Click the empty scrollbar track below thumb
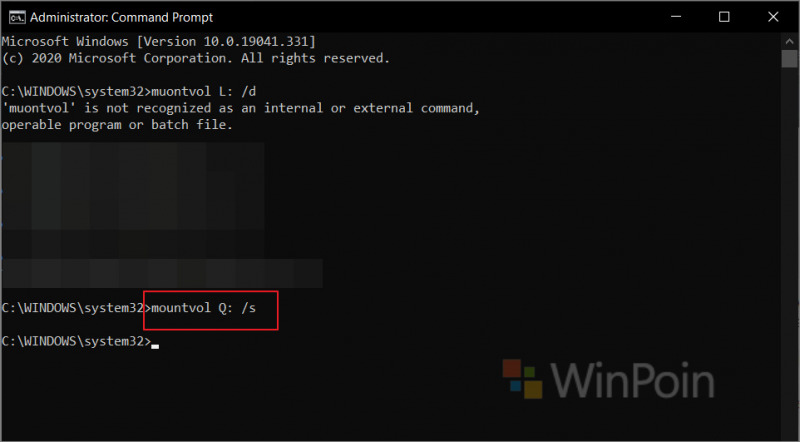800x442 pixels. tap(789, 250)
